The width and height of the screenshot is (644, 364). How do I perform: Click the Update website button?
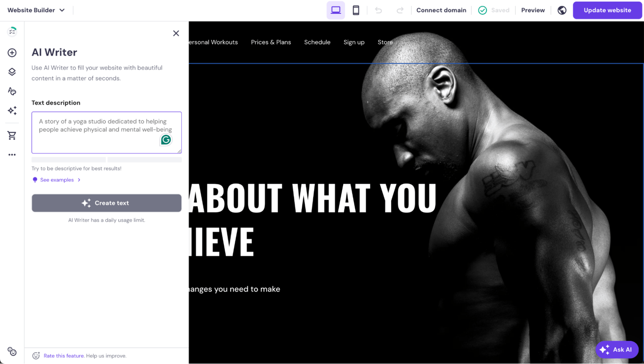607,10
